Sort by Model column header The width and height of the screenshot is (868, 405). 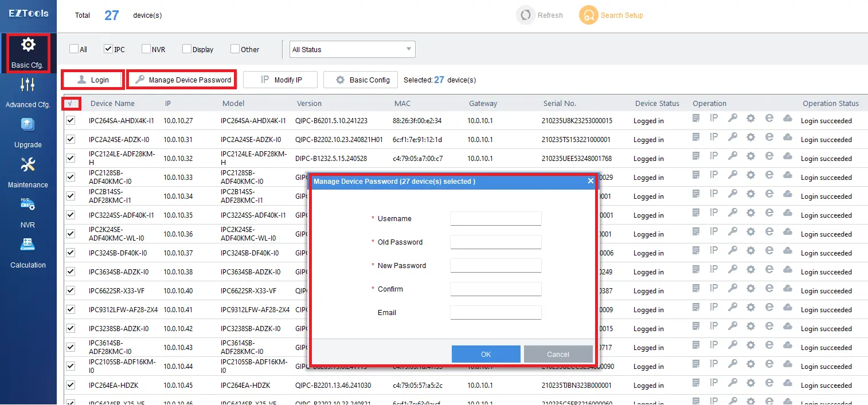233,104
